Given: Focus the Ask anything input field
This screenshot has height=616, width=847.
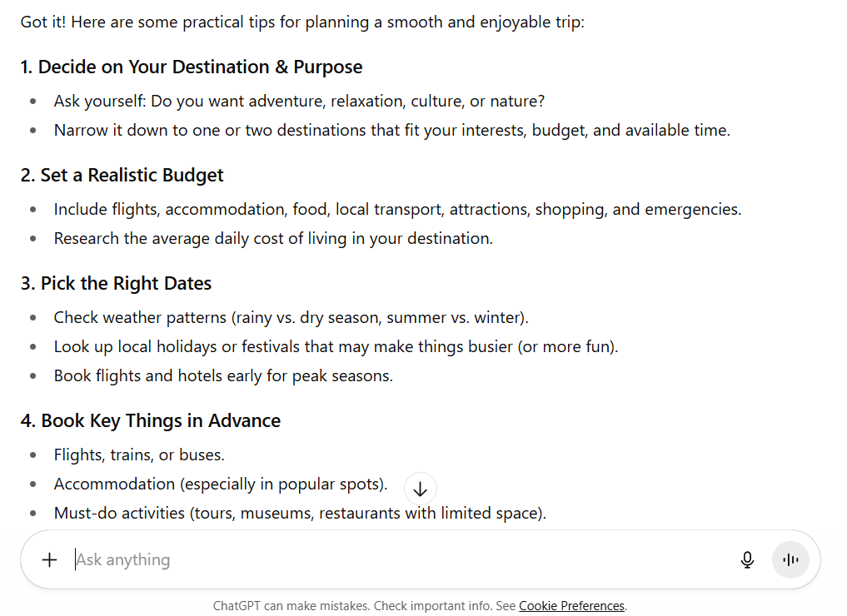Looking at the screenshot, I should [x=400, y=560].
